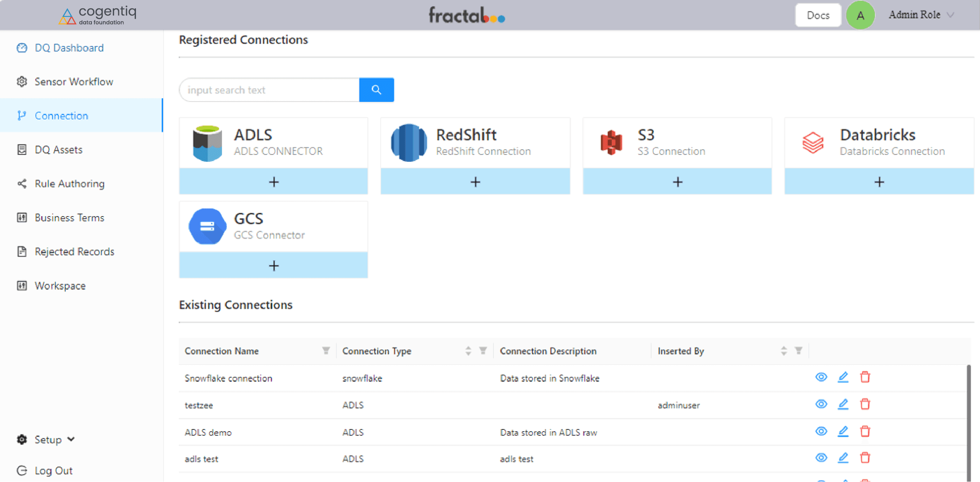The height and width of the screenshot is (482, 980).
Task: Go to Rejected Records
Action: point(82,251)
